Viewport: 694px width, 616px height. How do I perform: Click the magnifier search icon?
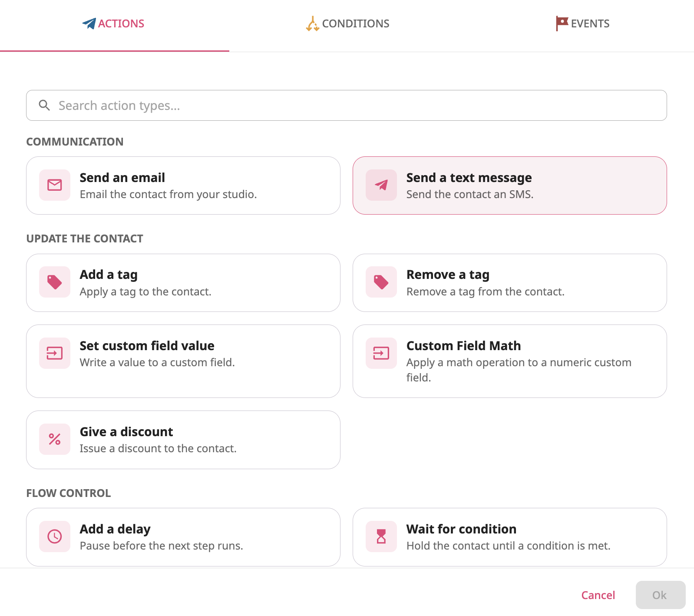click(x=44, y=105)
